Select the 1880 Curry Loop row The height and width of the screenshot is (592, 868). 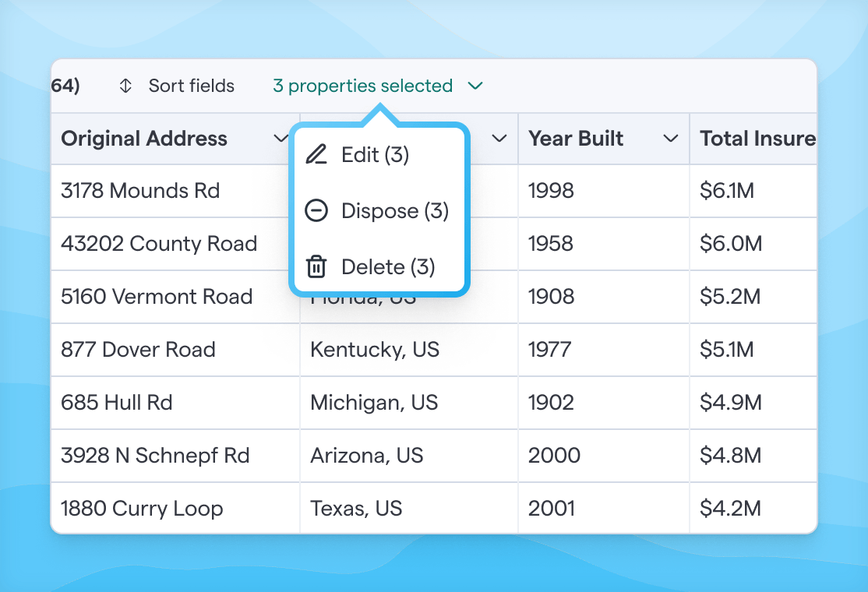pyautogui.click(x=142, y=509)
